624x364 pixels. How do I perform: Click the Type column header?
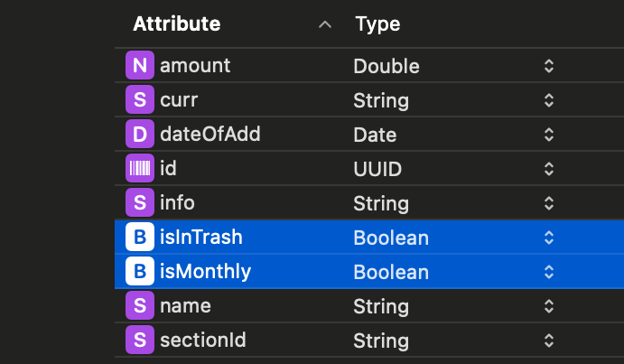(x=377, y=24)
